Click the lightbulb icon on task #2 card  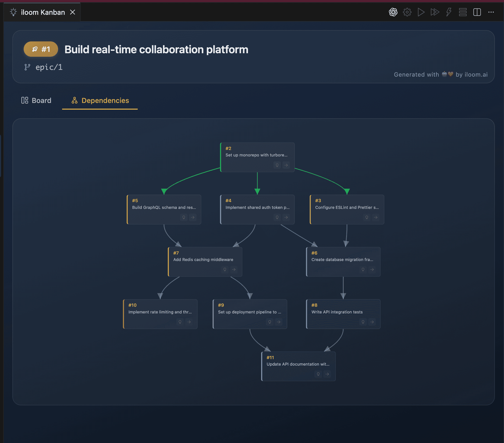277,165
